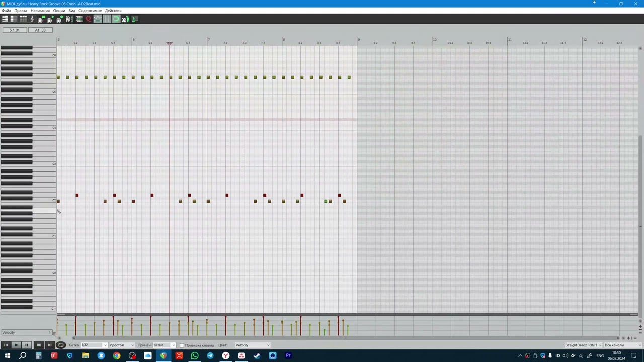Click the dock editor green arrow icon
644x362 pixels.
tap(135, 19)
